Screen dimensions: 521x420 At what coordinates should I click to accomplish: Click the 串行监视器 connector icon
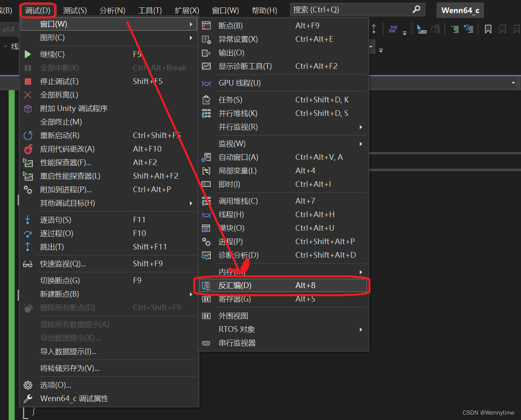point(206,343)
